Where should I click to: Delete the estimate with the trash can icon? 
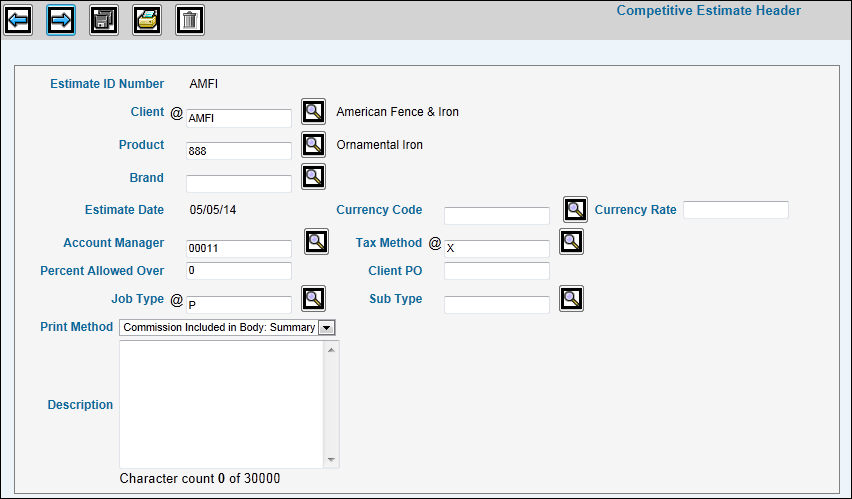[x=190, y=21]
